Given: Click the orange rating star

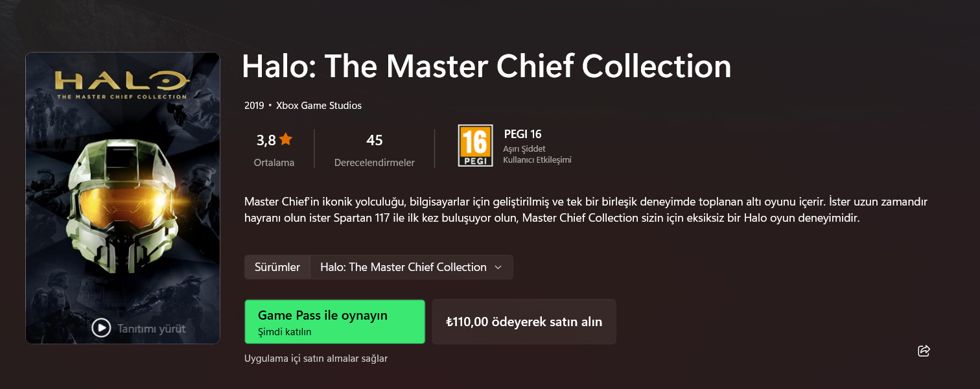Looking at the screenshot, I should [x=286, y=139].
